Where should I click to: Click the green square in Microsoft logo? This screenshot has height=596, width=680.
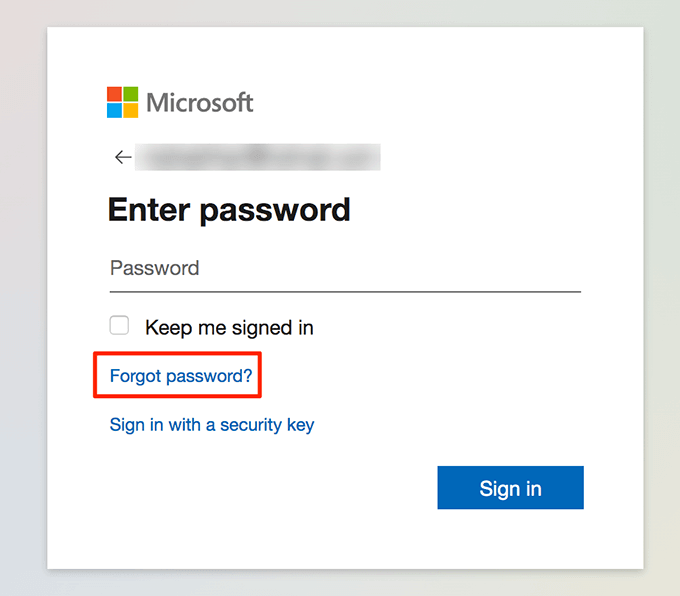(131, 94)
